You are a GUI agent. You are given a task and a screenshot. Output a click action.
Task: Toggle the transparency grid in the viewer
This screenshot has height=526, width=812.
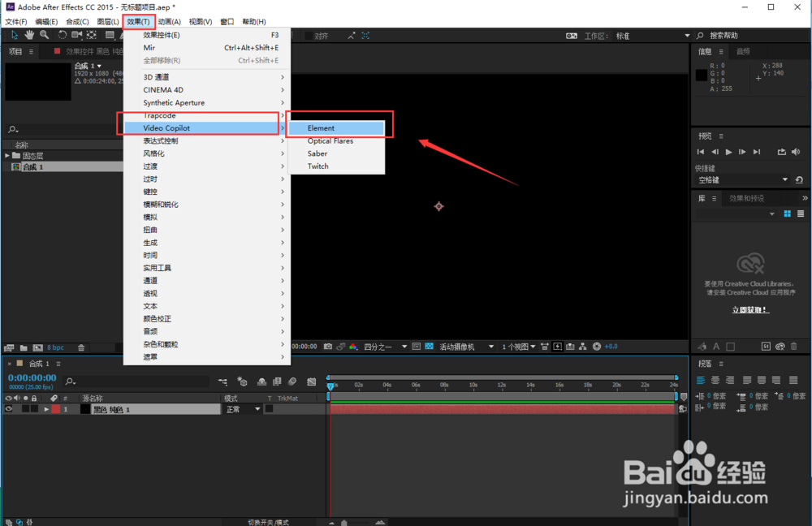point(430,347)
